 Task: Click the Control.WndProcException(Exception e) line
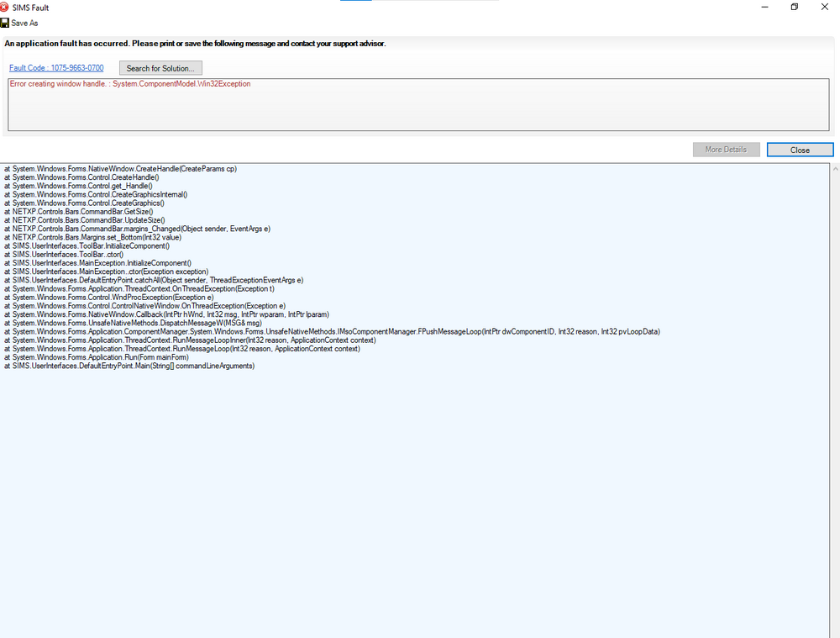[108, 298]
